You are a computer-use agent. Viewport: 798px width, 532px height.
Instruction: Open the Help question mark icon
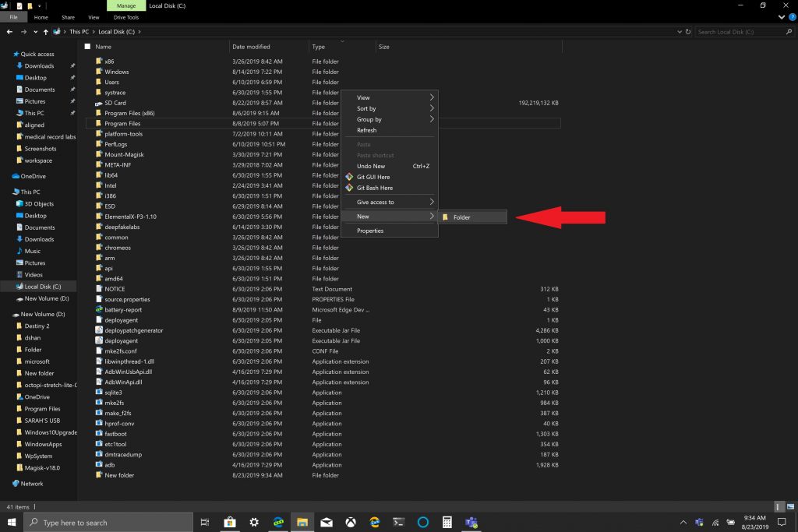(x=792, y=17)
